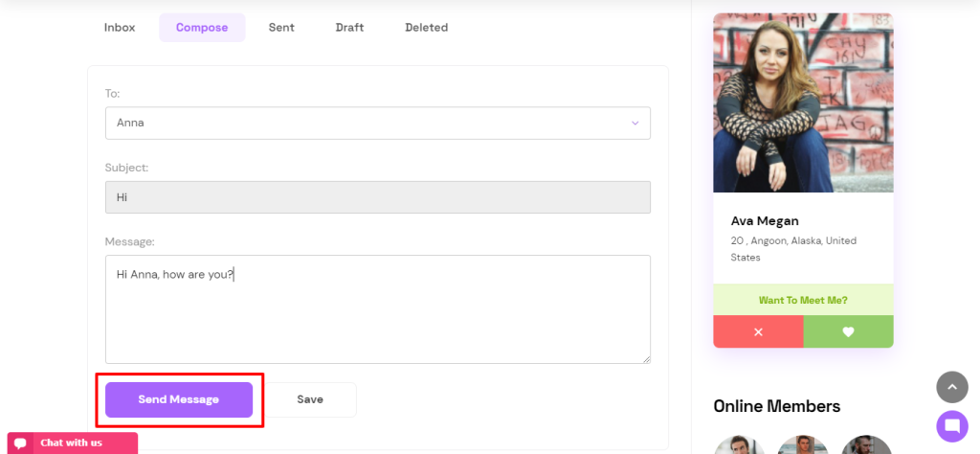Click the scroll-to-top arrow icon

[x=951, y=387]
